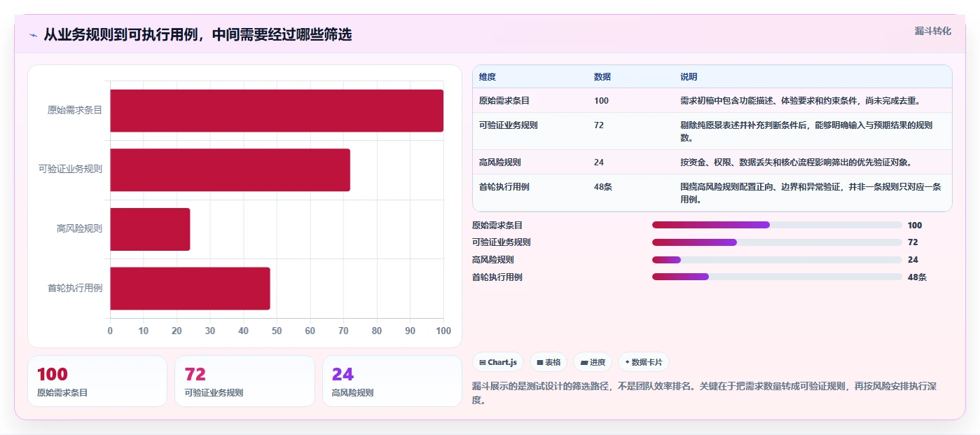
Task: Click the x-axis tick label 100
Action: coord(443,331)
